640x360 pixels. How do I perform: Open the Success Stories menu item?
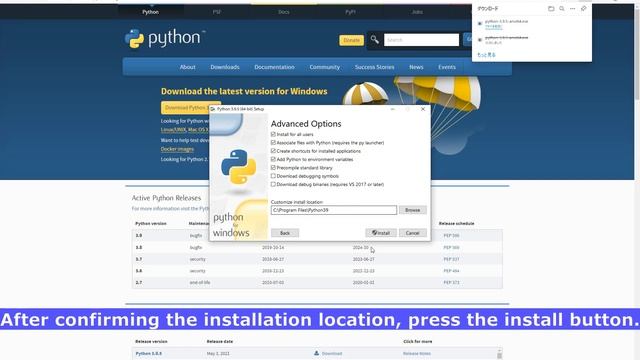click(x=374, y=67)
